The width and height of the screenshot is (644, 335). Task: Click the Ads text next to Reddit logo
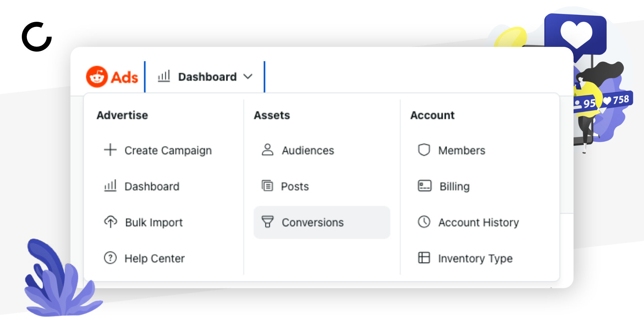124,77
